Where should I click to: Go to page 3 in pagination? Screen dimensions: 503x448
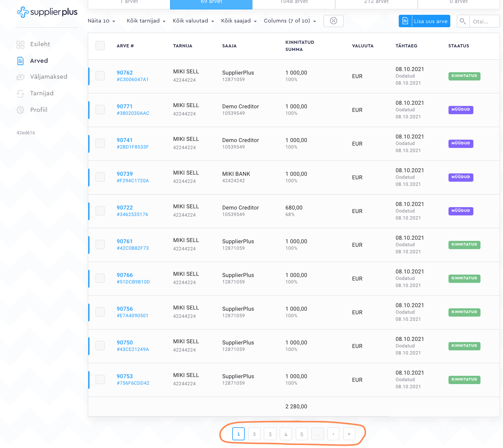(x=270, y=434)
